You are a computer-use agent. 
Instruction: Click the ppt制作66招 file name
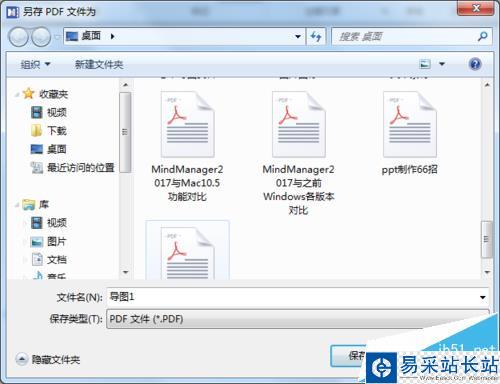pos(410,169)
